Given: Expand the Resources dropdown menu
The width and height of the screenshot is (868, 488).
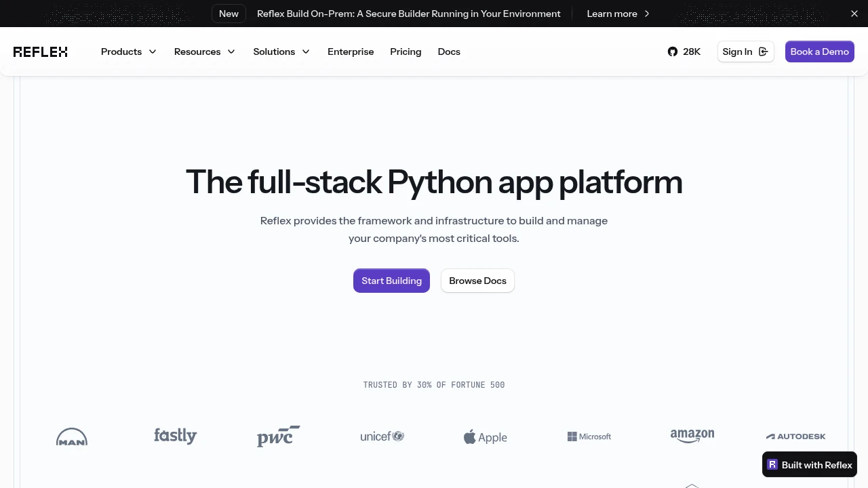Looking at the screenshot, I should pyautogui.click(x=205, y=52).
